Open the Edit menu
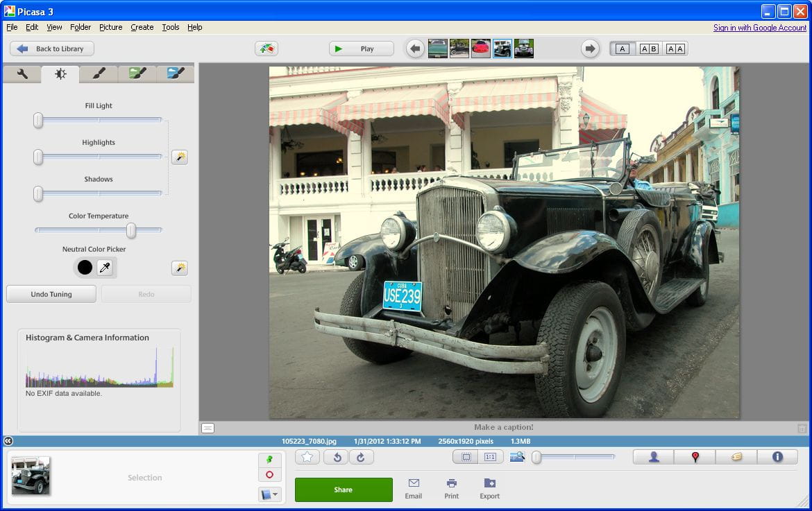 click(32, 28)
